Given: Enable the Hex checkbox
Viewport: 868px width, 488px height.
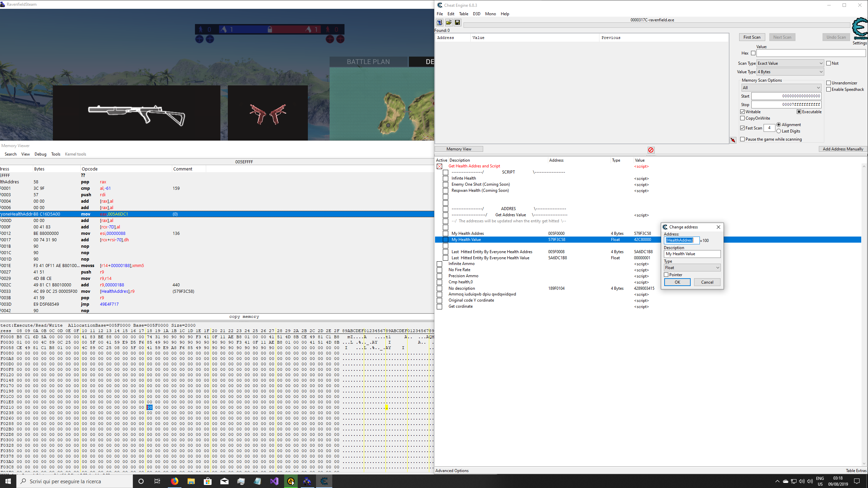Looking at the screenshot, I should tap(753, 53).
